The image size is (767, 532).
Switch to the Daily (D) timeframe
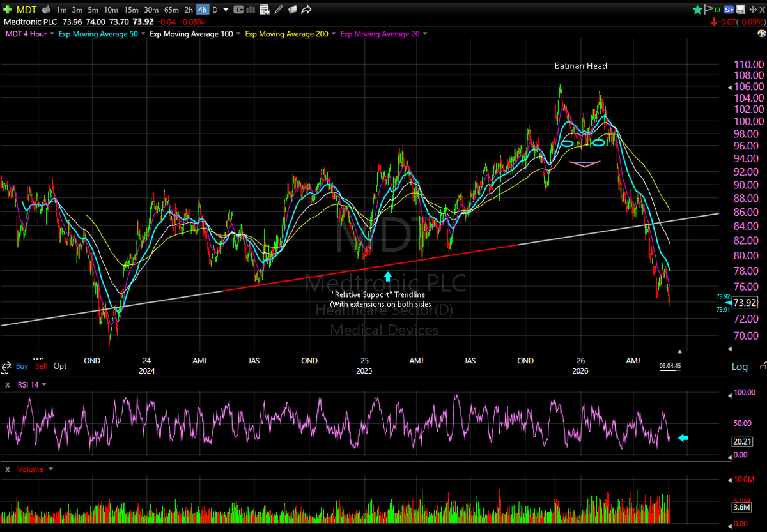pos(215,10)
